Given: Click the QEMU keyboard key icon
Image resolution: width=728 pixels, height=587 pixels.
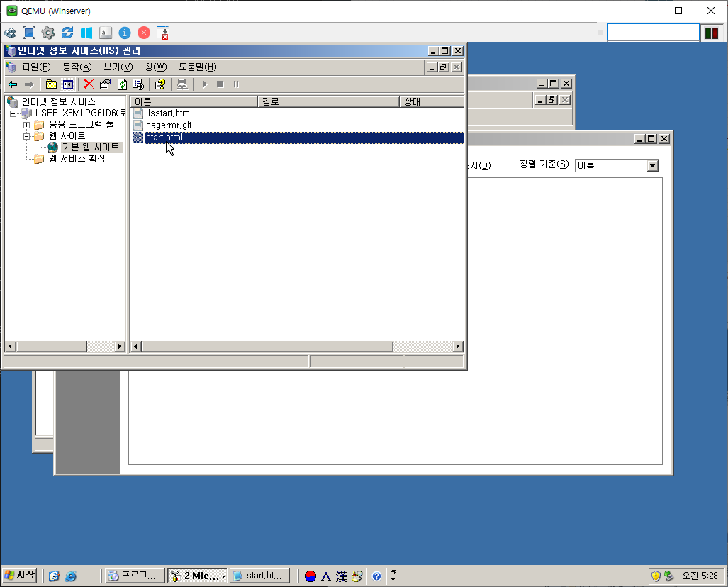Looking at the screenshot, I should pos(106,33).
